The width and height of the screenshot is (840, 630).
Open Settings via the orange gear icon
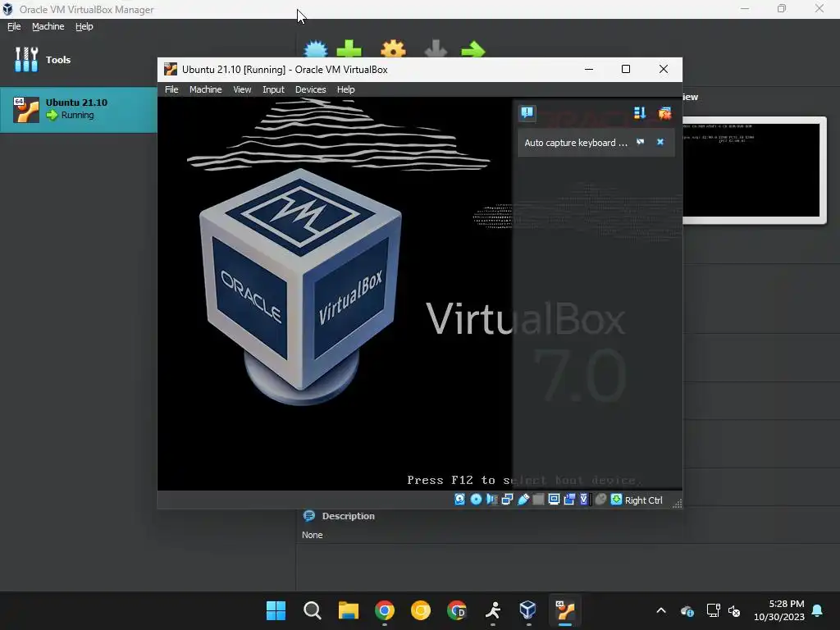[x=393, y=49]
